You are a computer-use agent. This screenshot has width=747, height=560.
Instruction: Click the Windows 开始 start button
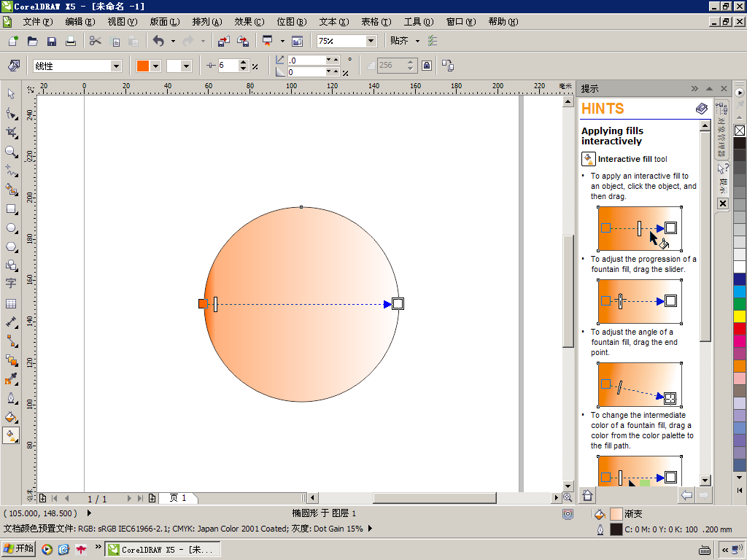[x=19, y=549]
